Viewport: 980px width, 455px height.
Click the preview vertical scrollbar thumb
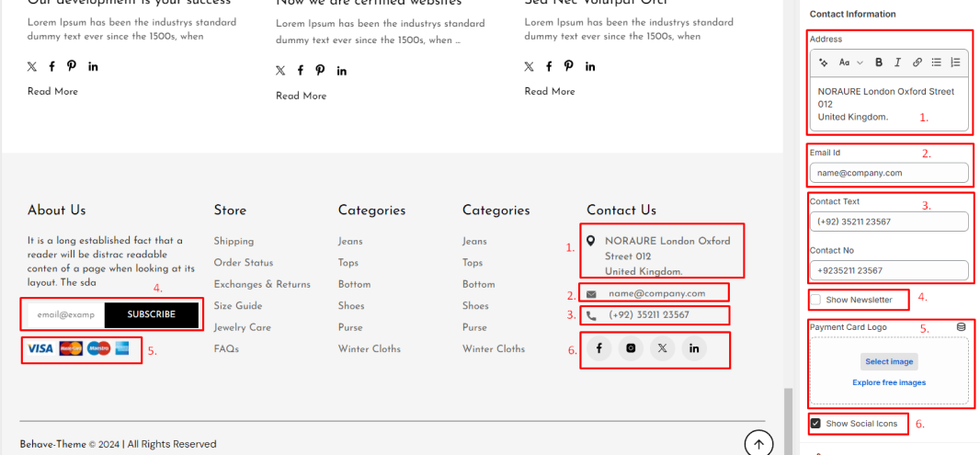click(788, 421)
